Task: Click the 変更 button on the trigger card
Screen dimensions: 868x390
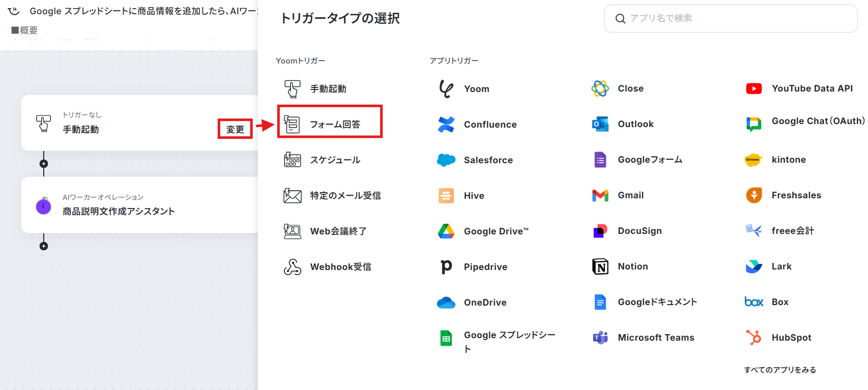Action: click(235, 129)
